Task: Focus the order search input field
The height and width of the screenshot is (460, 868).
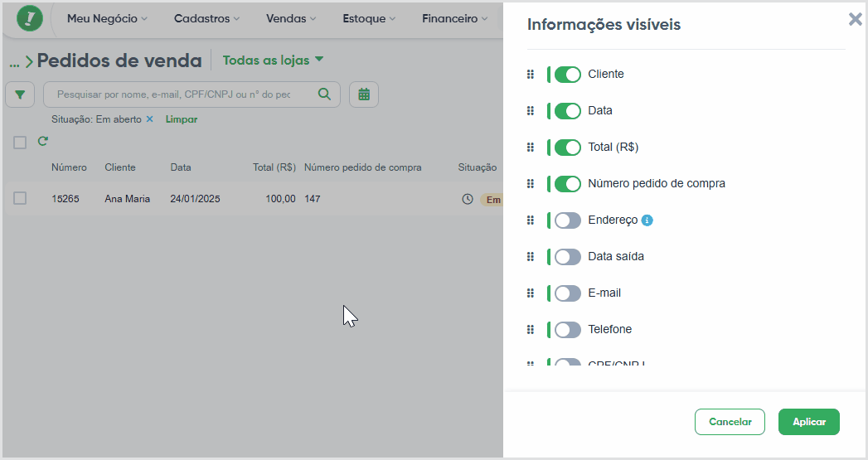Action: (192, 94)
